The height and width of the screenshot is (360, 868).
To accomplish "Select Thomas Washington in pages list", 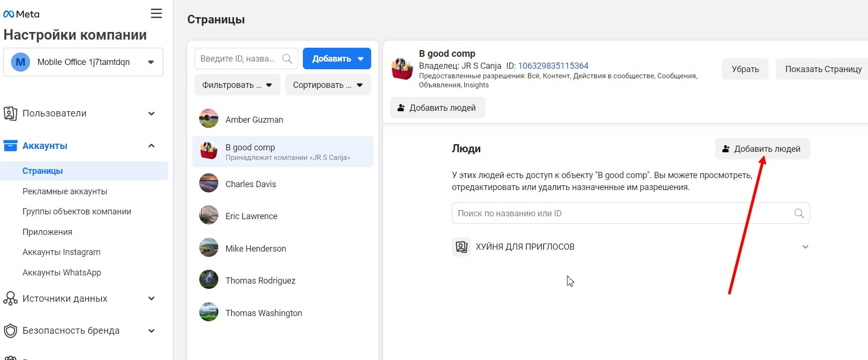I will 283,313.
